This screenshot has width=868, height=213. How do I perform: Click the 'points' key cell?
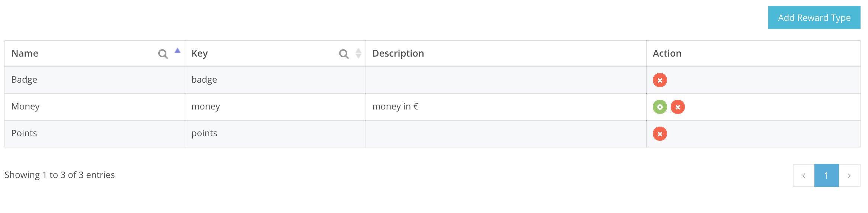click(204, 133)
